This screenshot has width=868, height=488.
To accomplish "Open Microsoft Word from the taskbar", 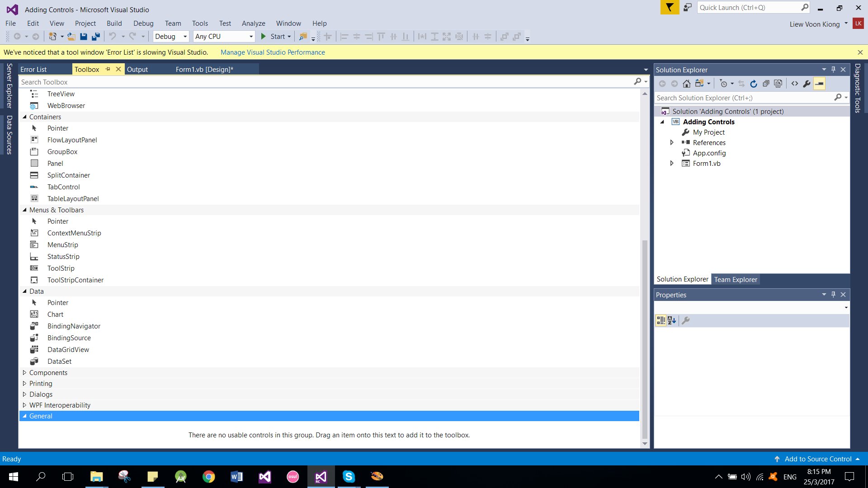I will [236, 477].
